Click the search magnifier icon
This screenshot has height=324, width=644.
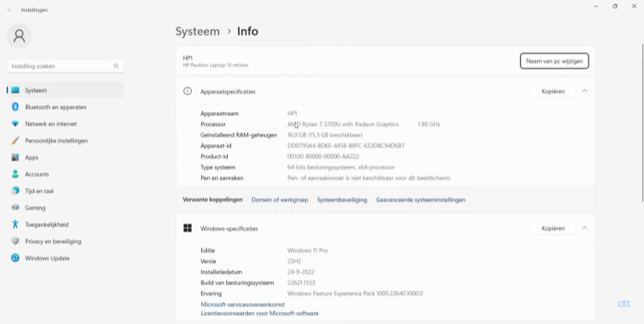coord(116,66)
